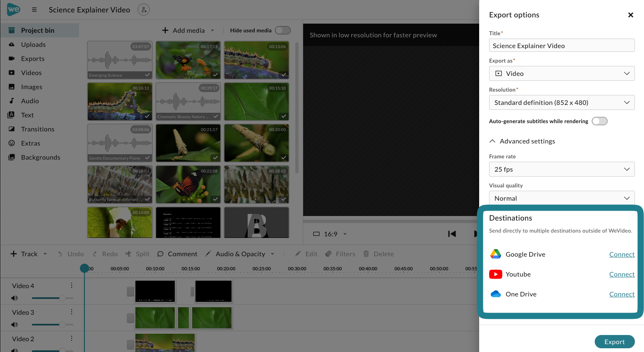
Task: Open the Resolution dropdown
Action: (x=562, y=102)
